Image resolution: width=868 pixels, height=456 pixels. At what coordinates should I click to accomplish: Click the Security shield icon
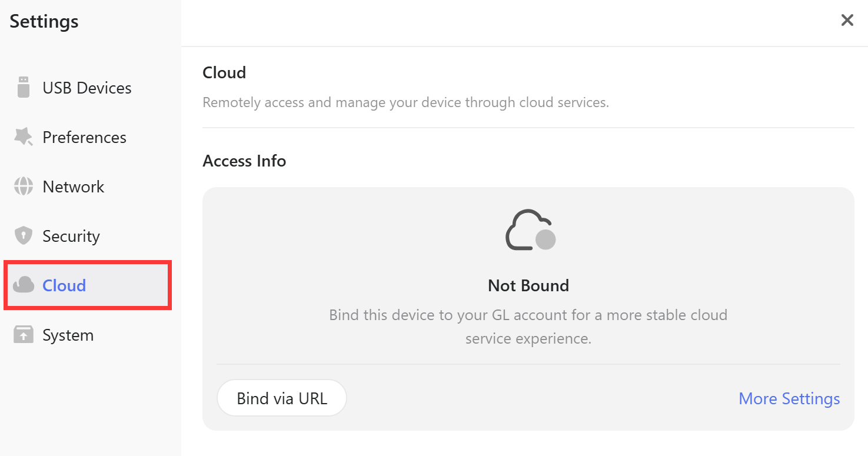[x=24, y=235]
